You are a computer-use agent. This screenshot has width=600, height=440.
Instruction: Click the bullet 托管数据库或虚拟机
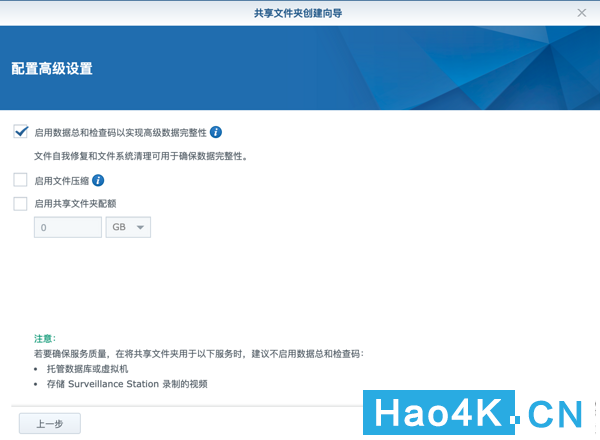pyautogui.click(x=87, y=369)
